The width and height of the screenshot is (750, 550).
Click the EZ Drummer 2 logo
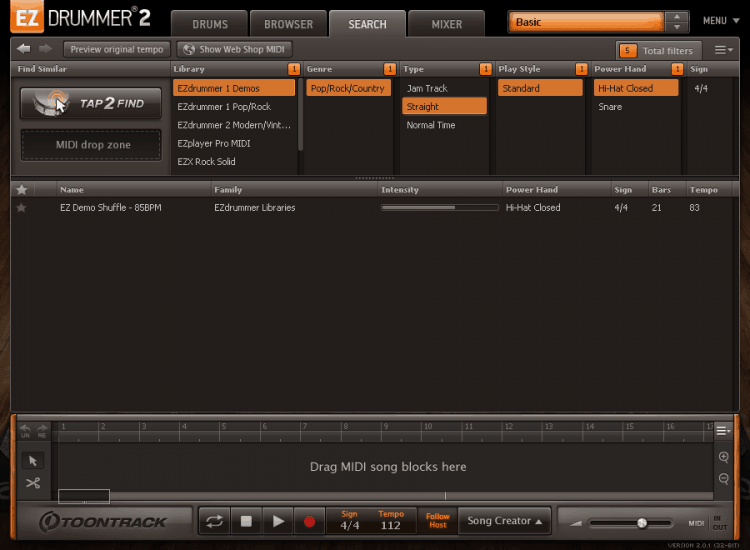point(80,17)
